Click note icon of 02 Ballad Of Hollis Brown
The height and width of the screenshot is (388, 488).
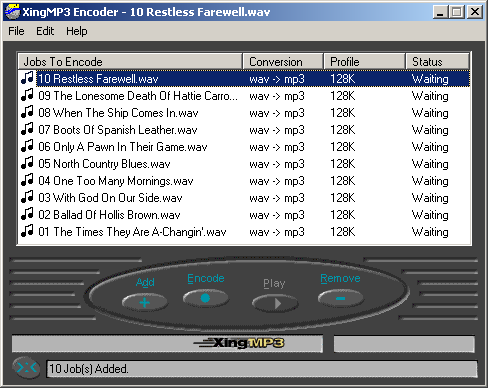[27, 214]
